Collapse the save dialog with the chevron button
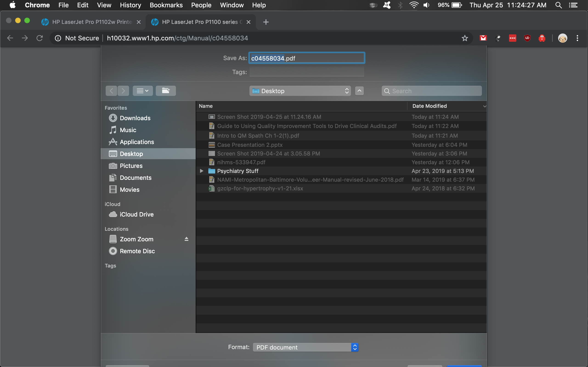 click(359, 91)
